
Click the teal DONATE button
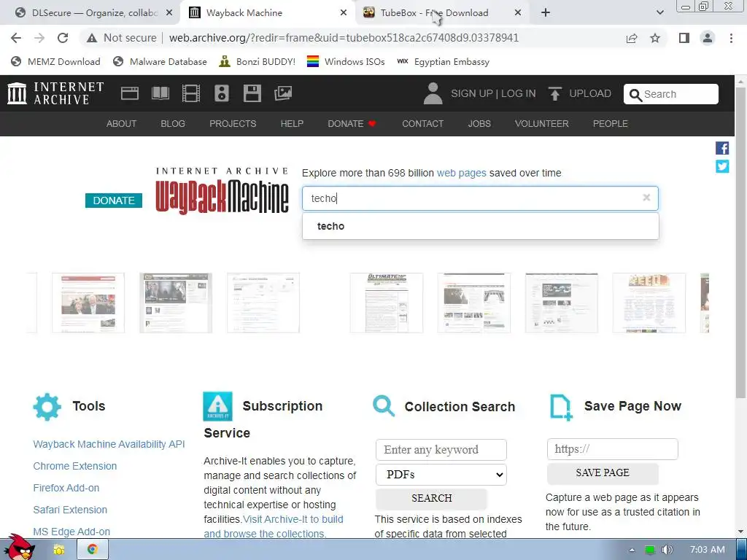[114, 201]
